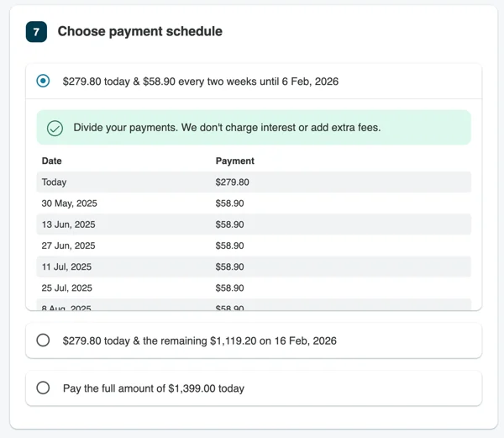This screenshot has height=438, width=504.
Task: Click the $279.80 amount in Today row
Action: (x=232, y=182)
